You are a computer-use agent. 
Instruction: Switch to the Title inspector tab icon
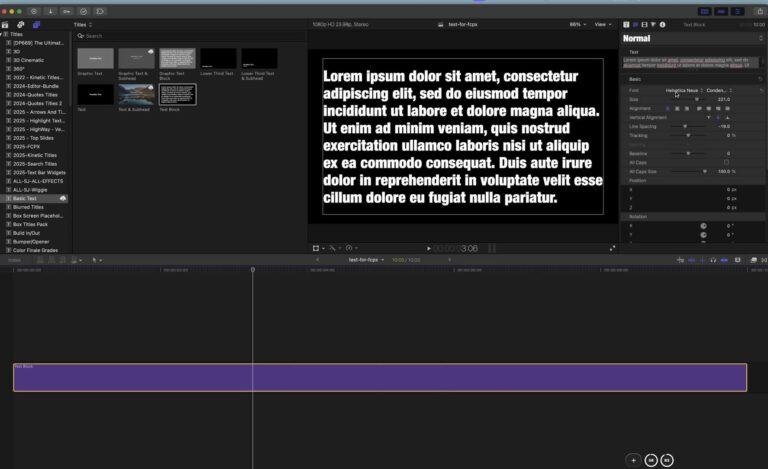click(x=626, y=24)
